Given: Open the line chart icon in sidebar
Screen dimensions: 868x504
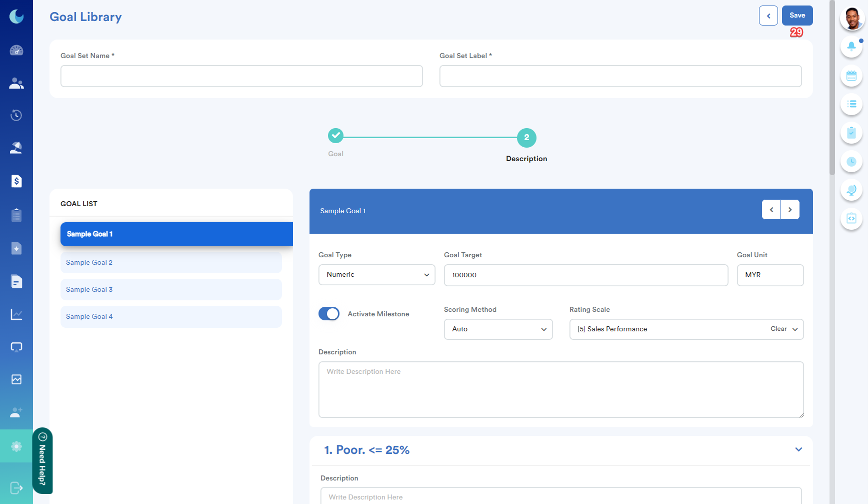Looking at the screenshot, I should (x=16, y=314).
